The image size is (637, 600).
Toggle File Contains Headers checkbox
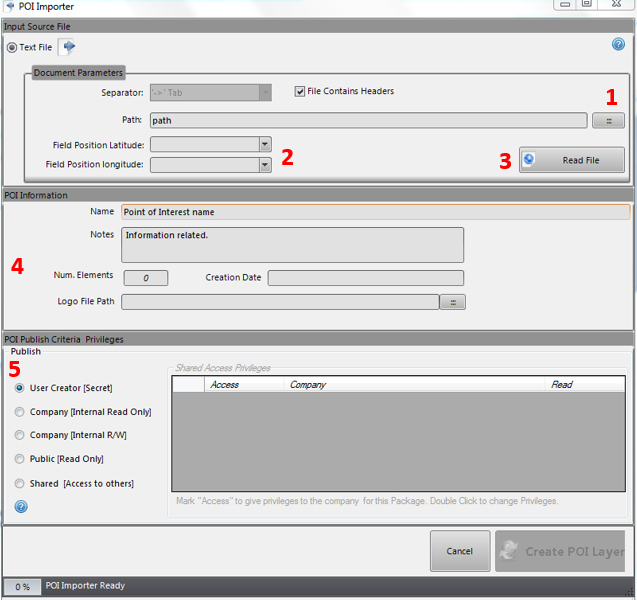click(300, 92)
